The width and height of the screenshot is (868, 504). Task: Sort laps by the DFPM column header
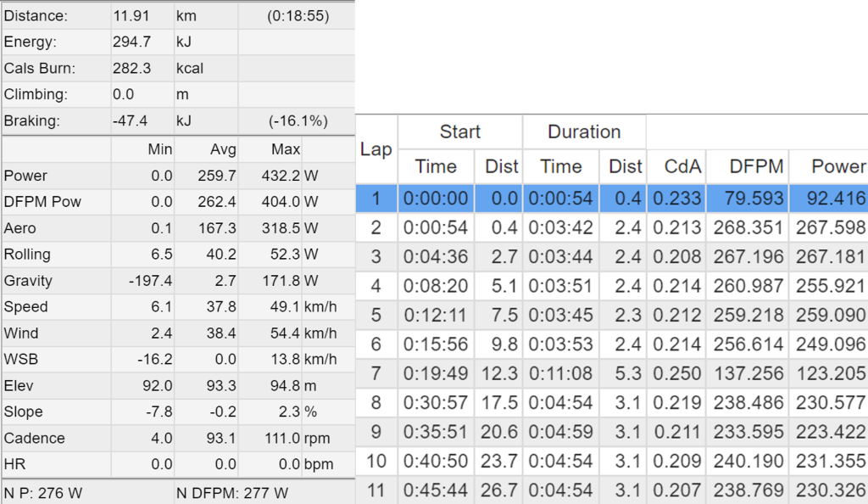(x=759, y=167)
